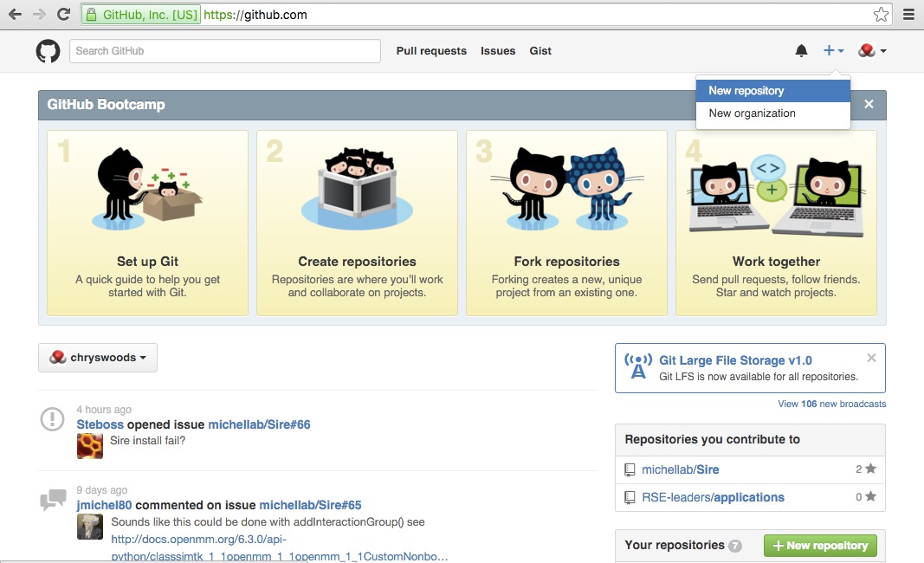Click the 'Repositories you contribute to' heading
The width and height of the screenshot is (924, 563).
tap(713, 439)
